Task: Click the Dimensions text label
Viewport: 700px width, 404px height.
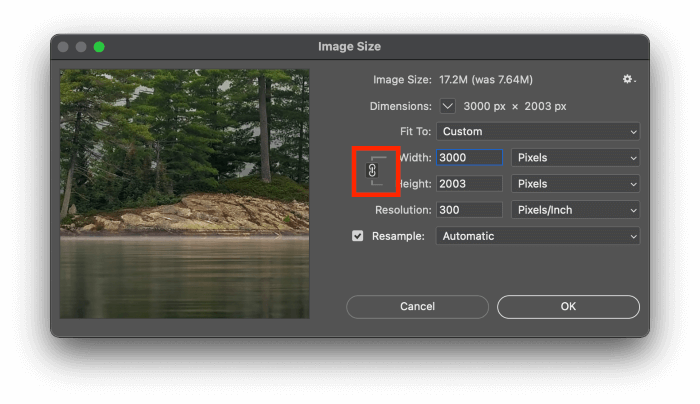Action: [x=400, y=105]
